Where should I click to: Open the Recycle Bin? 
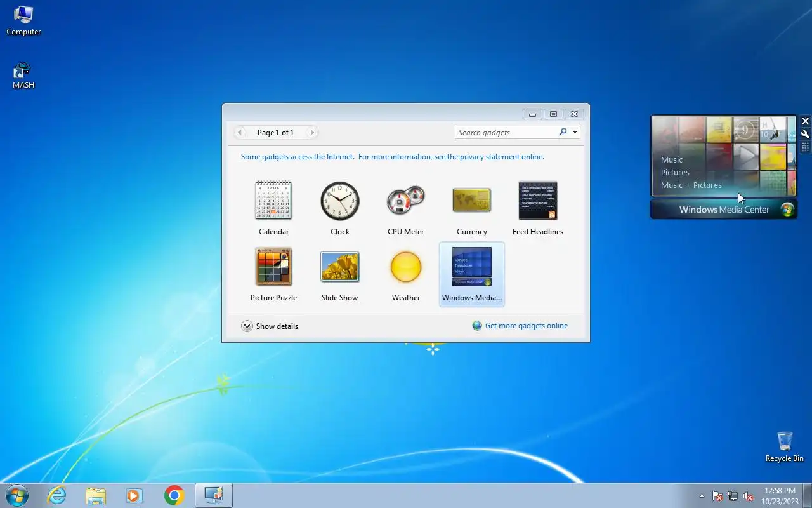point(785,446)
